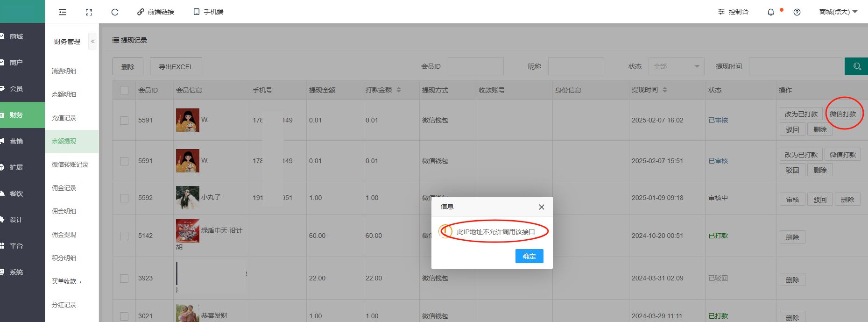Open 微信转账记录 in finance menu

pos(70,165)
